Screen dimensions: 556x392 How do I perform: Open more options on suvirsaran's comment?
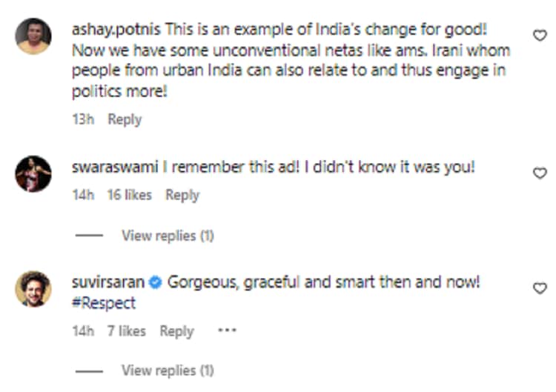(227, 330)
